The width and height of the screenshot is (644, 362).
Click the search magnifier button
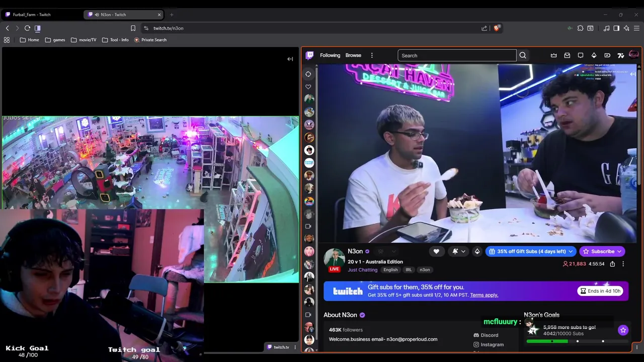point(523,55)
